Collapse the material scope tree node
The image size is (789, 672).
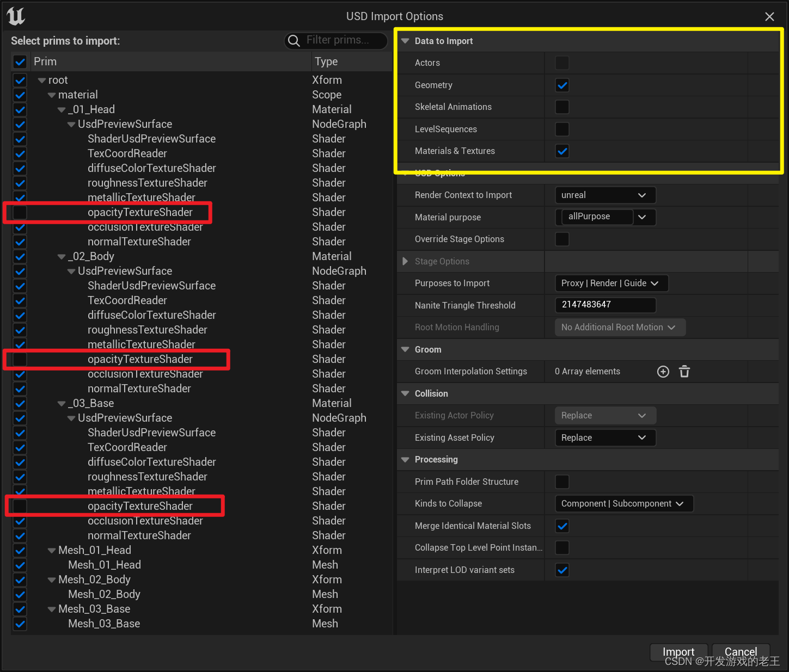click(x=52, y=95)
